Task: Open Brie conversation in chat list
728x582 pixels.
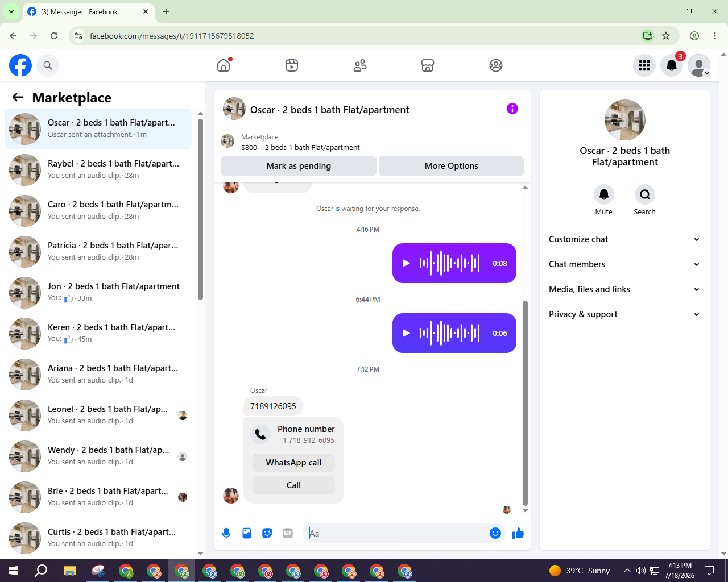Action: click(98, 497)
